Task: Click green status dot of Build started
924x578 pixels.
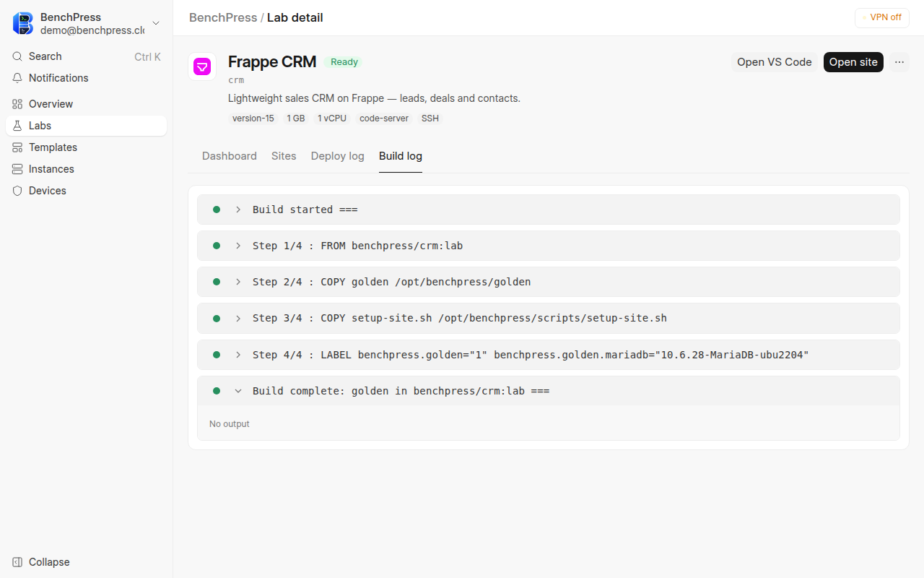Action: [x=217, y=210]
